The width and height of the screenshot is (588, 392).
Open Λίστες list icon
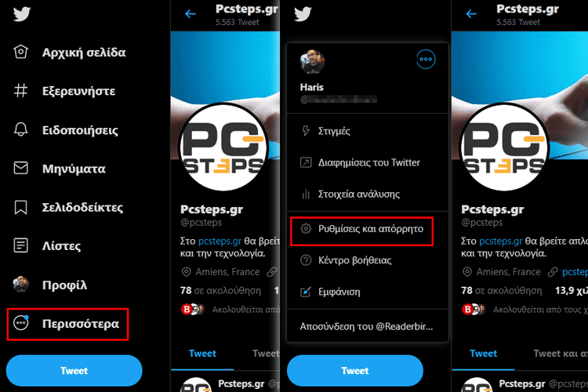tap(20, 245)
